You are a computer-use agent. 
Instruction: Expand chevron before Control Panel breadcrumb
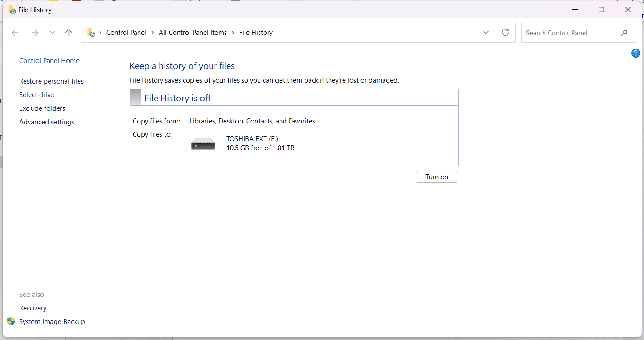pos(100,33)
